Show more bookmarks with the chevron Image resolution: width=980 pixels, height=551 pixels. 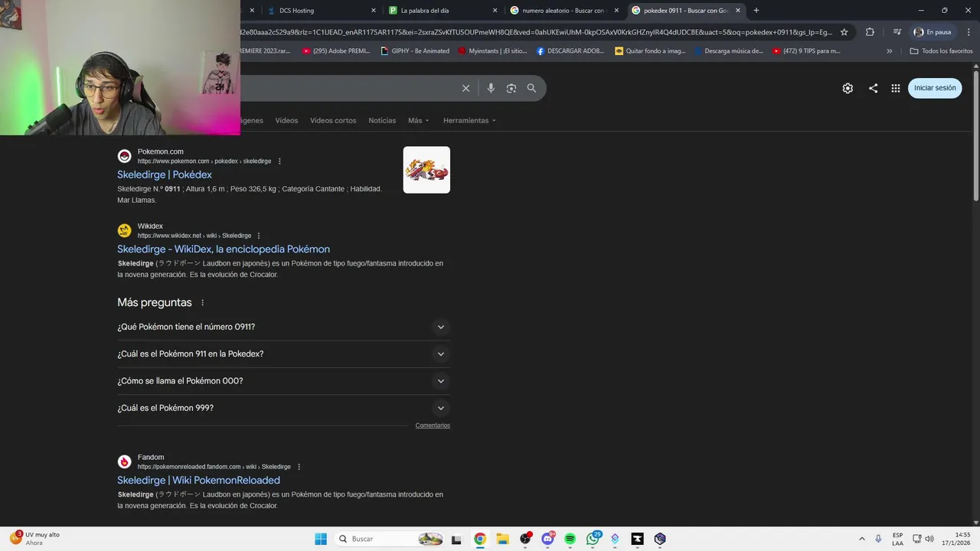click(x=889, y=51)
